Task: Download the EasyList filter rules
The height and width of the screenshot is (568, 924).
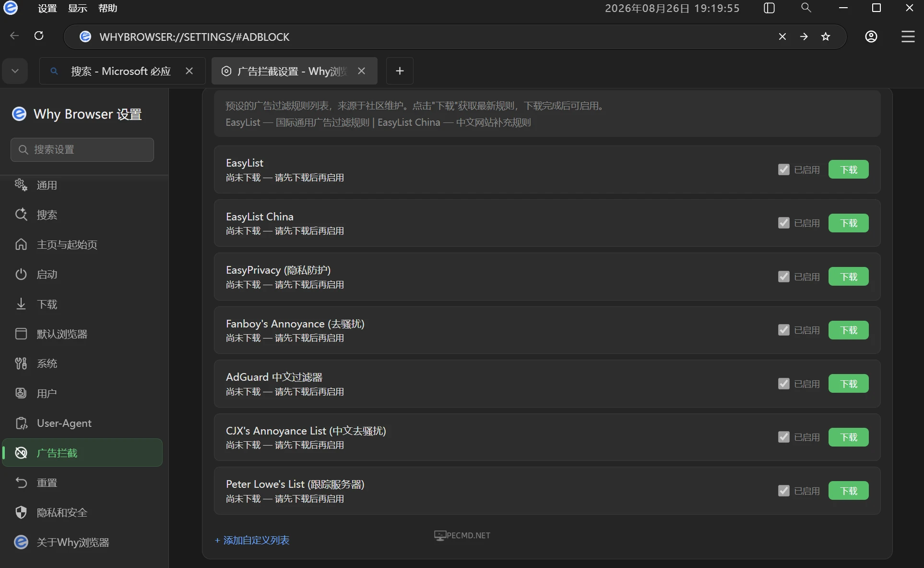Action: click(x=848, y=169)
